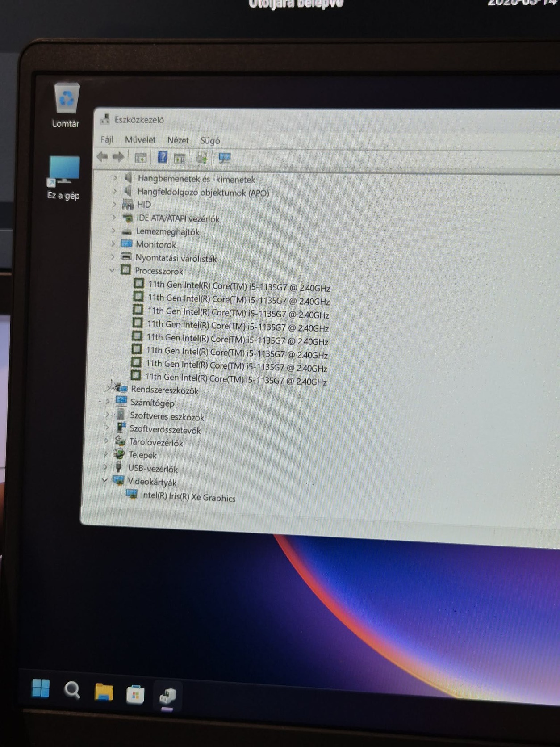Click the Szoftverösszetevők puzzle icon
560x747 pixels.
coord(121,428)
